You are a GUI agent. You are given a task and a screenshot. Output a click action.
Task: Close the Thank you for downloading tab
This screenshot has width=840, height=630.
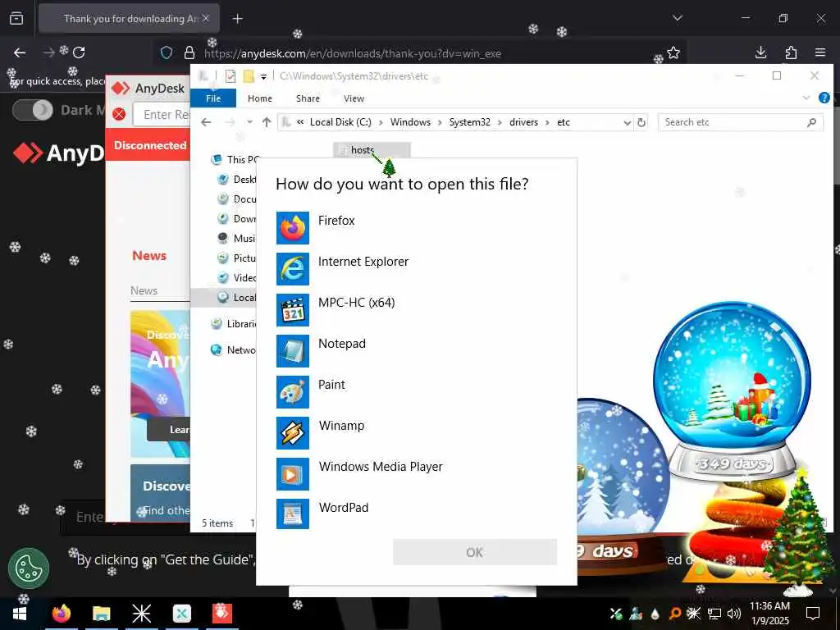(x=206, y=18)
